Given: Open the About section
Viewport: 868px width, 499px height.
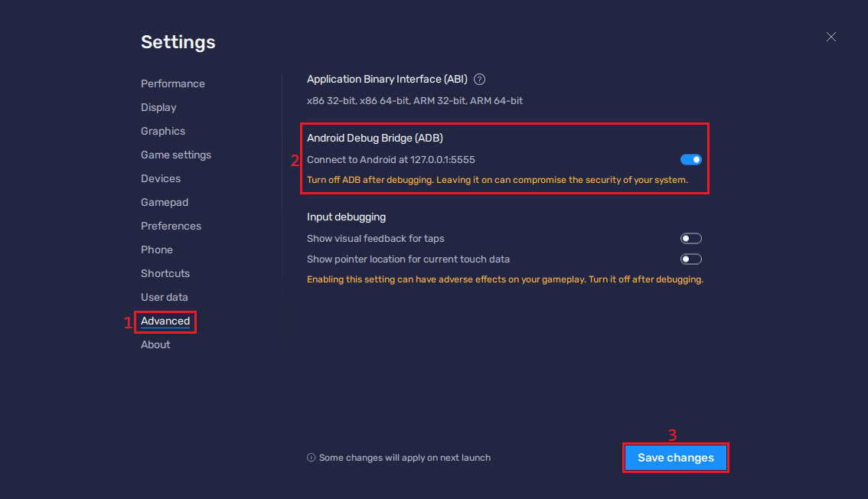Looking at the screenshot, I should coord(155,344).
